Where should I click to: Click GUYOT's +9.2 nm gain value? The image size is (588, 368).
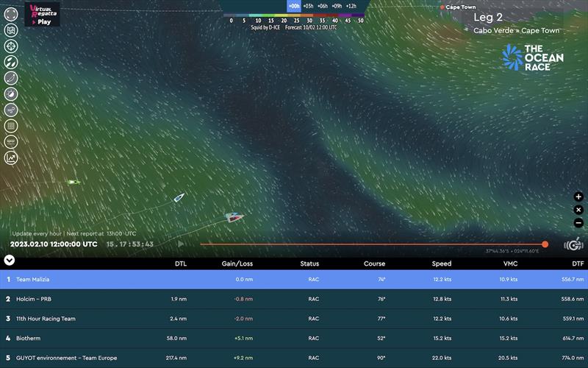coord(244,358)
